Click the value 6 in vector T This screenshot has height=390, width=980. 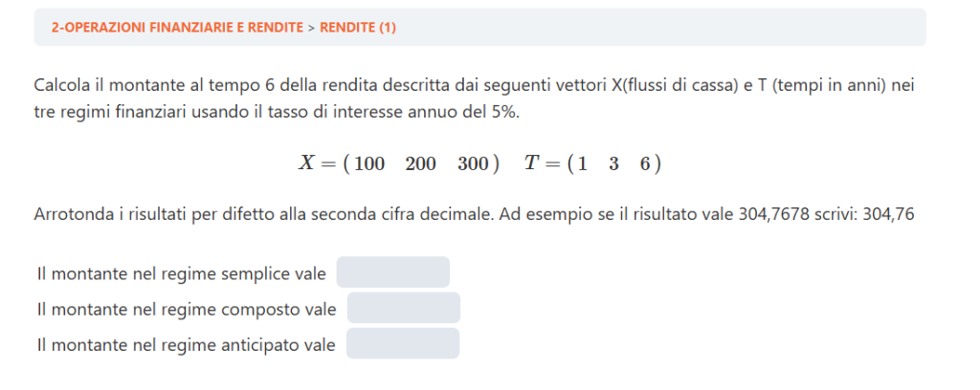(x=646, y=163)
